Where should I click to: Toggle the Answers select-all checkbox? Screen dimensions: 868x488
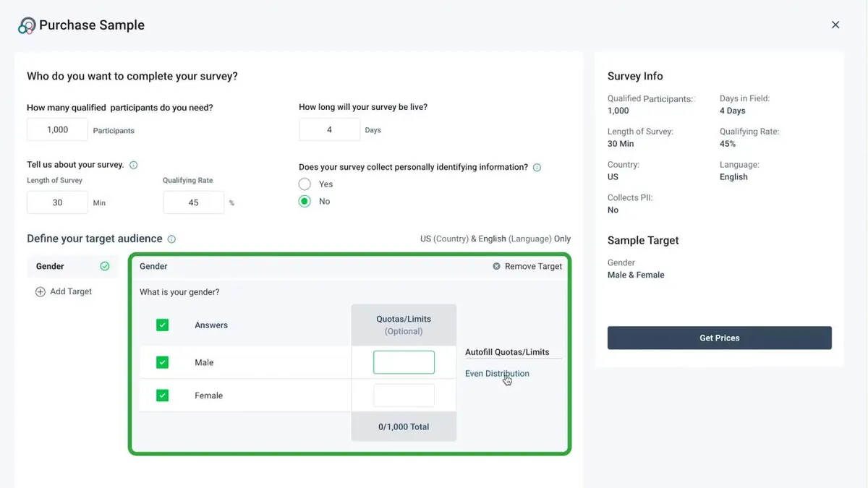[162, 325]
